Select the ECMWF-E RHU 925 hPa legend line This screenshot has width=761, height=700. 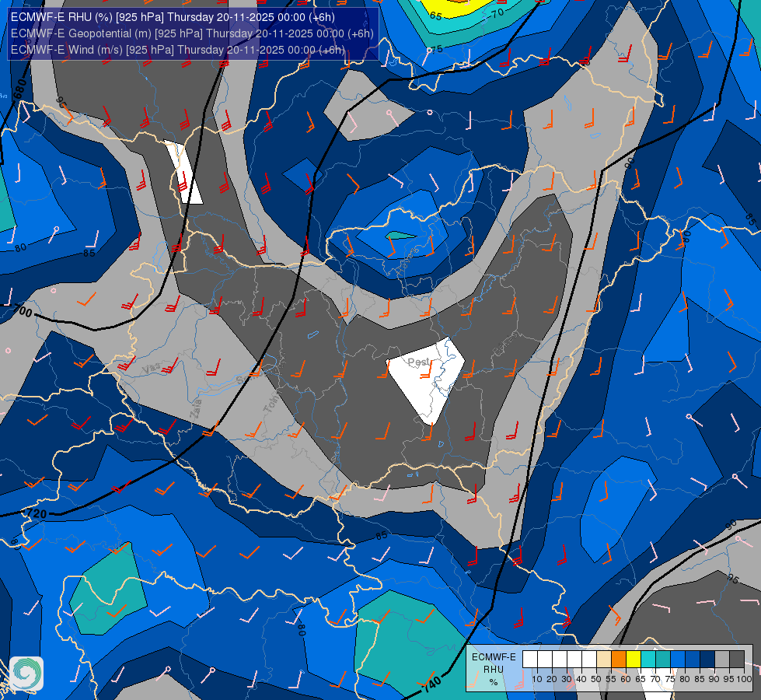pos(173,17)
